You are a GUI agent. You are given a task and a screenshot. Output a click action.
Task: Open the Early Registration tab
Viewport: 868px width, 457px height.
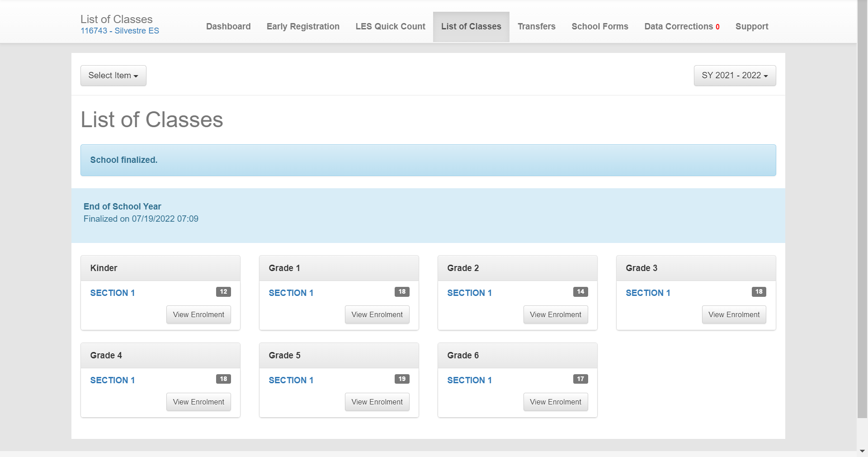303,27
